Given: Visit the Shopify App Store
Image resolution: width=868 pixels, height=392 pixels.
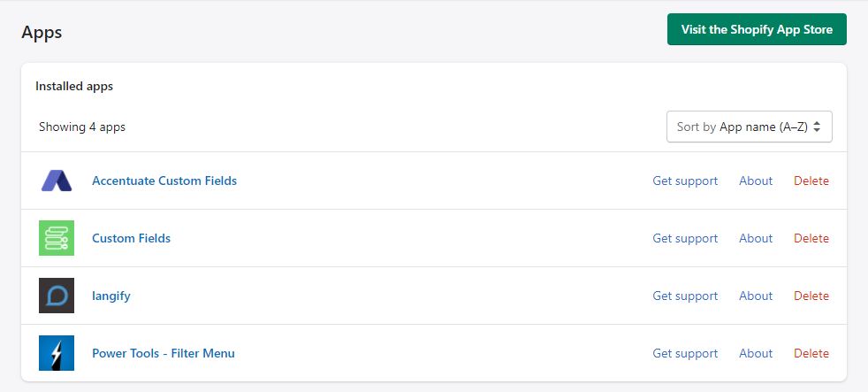Looking at the screenshot, I should coord(757,29).
